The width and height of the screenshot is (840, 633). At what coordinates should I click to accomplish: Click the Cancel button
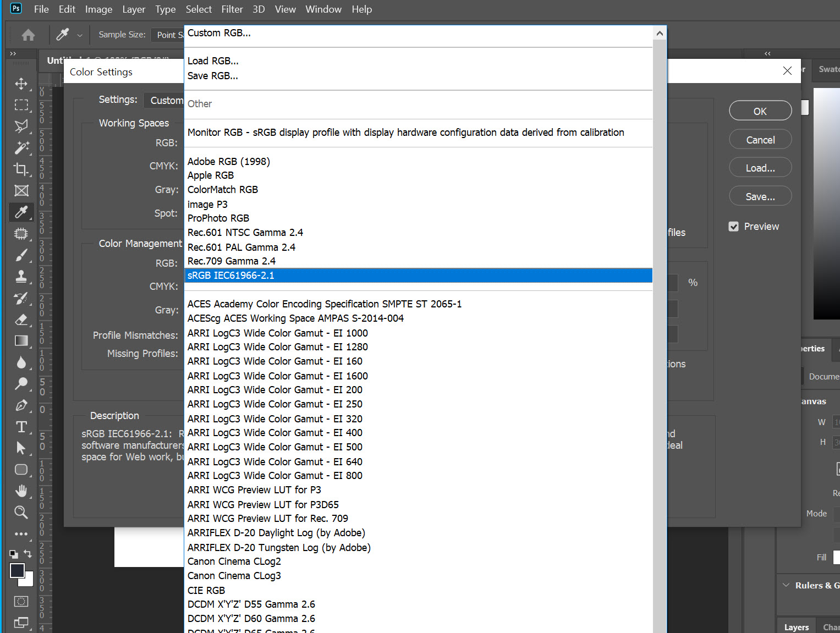click(x=760, y=140)
